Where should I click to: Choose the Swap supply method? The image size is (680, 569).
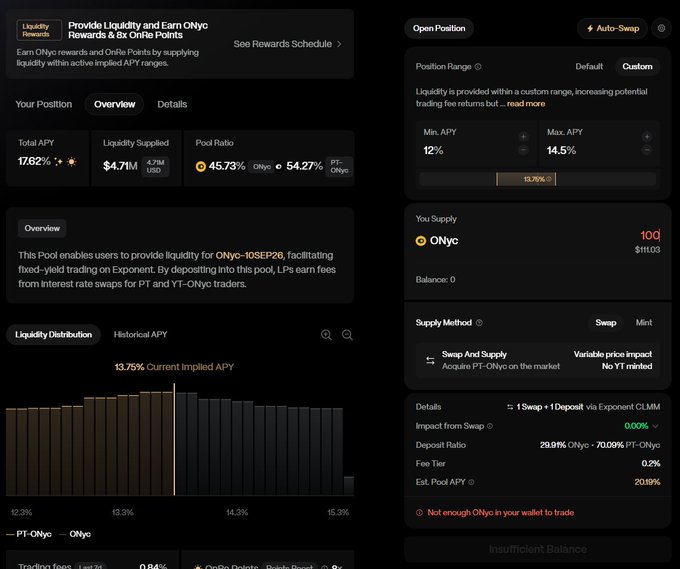[x=605, y=323]
